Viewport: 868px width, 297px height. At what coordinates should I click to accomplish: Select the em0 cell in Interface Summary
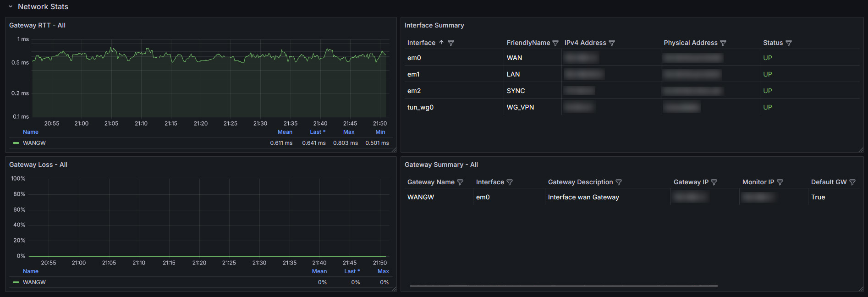pyautogui.click(x=454, y=58)
